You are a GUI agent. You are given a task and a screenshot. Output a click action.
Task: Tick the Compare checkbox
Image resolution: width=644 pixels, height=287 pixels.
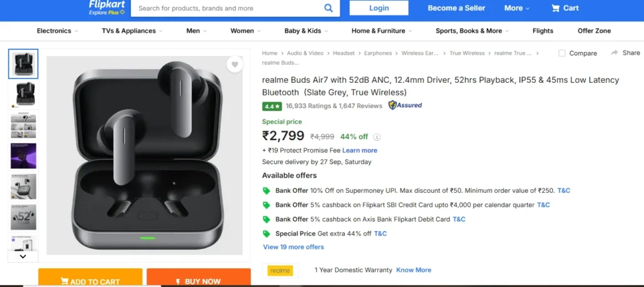coord(562,53)
